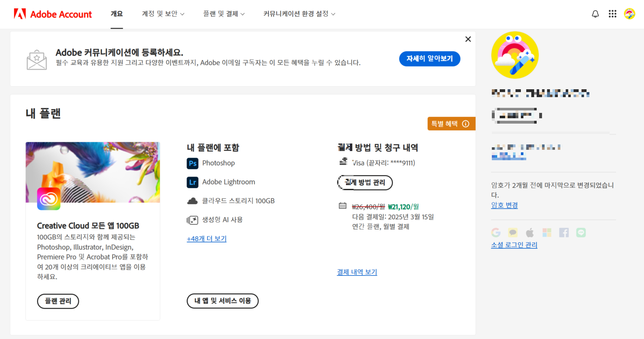Click the info icon on 특별 혜택

[x=466, y=124]
